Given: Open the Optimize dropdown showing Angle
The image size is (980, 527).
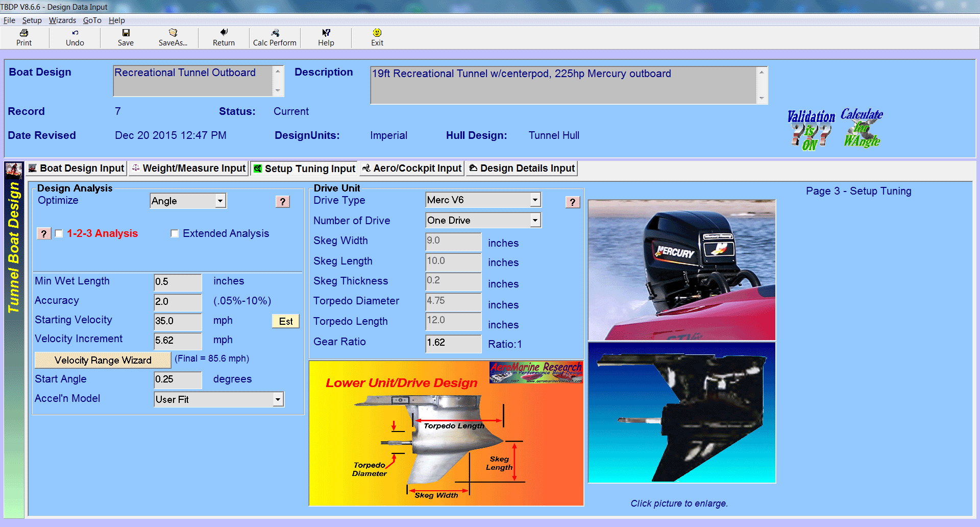Looking at the screenshot, I should pos(219,201).
